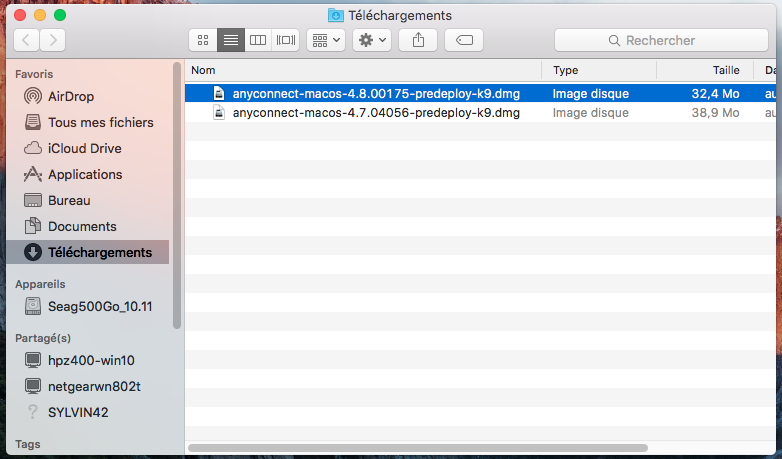782x459 pixels.
Task: Open the gear action menu
Action: (x=372, y=40)
